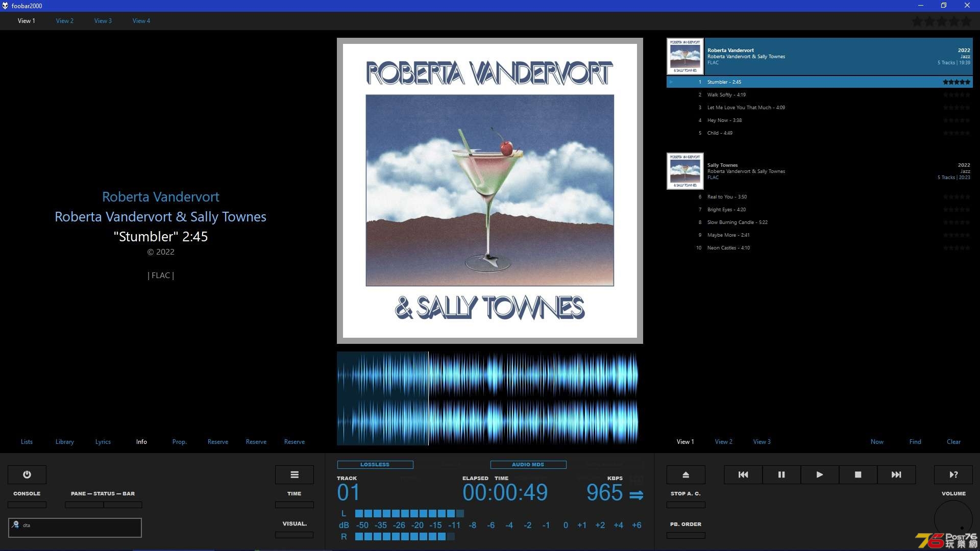This screenshot has width=980, height=551.
Task: Select track 'Maybe More - 2:41'
Action: (x=820, y=235)
